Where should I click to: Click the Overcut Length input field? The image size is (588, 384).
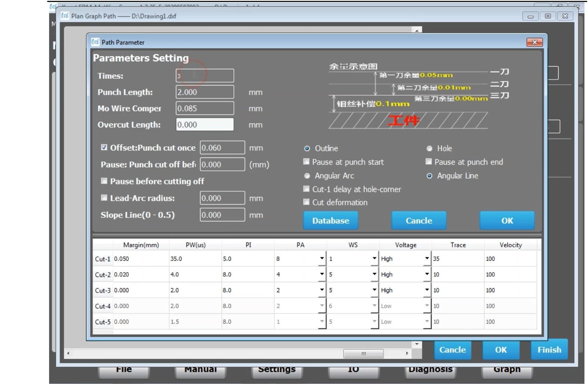(x=205, y=124)
